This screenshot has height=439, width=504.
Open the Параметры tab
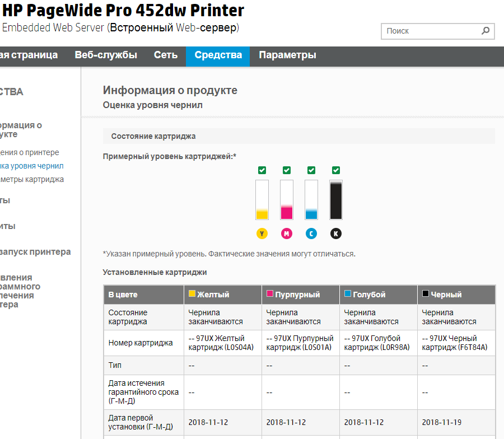pyautogui.click(x=287, y=55)
